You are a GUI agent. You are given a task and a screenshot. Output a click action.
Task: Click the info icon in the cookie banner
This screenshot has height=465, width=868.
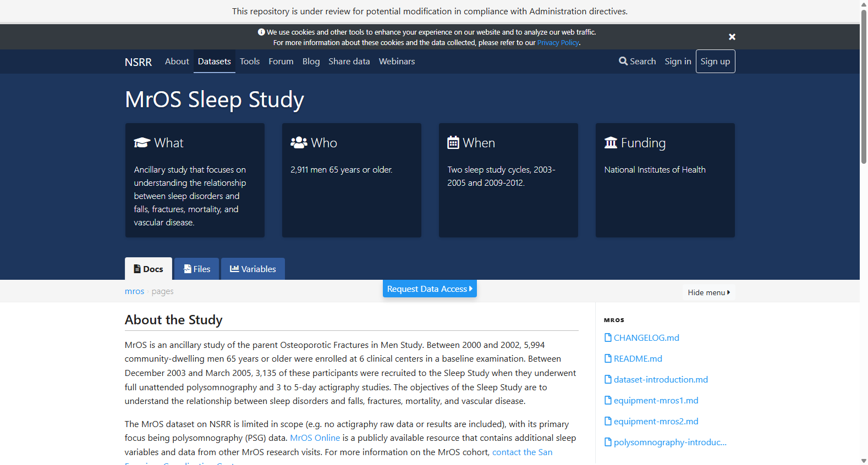[x=261, y=32]
